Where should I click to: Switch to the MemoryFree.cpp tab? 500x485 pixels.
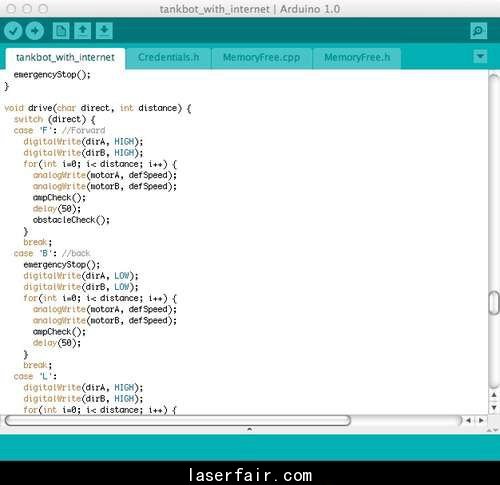pos(262,58)
